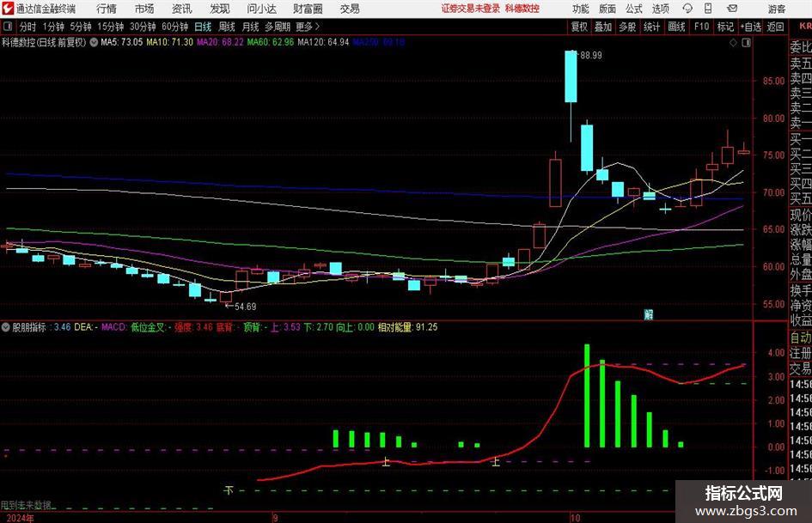
Task: Click the 下 marker on the indicator
Action: (x=229, y=490)
